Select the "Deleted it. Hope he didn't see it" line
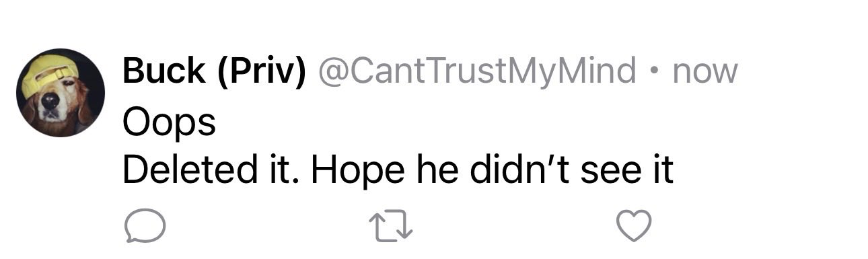Screen dimensions: 868x259 click(398, 171)
